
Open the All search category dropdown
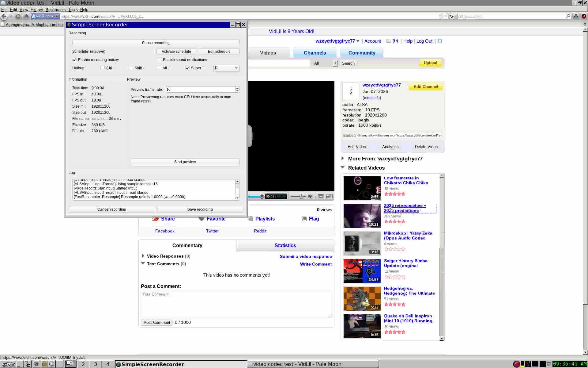point(325,63)
